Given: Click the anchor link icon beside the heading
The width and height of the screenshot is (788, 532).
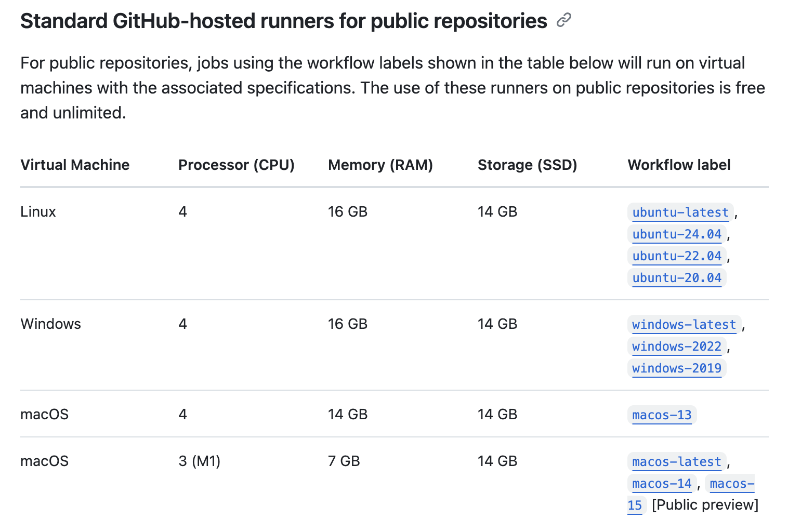Looking at the screenshot, I should (563, 21).
